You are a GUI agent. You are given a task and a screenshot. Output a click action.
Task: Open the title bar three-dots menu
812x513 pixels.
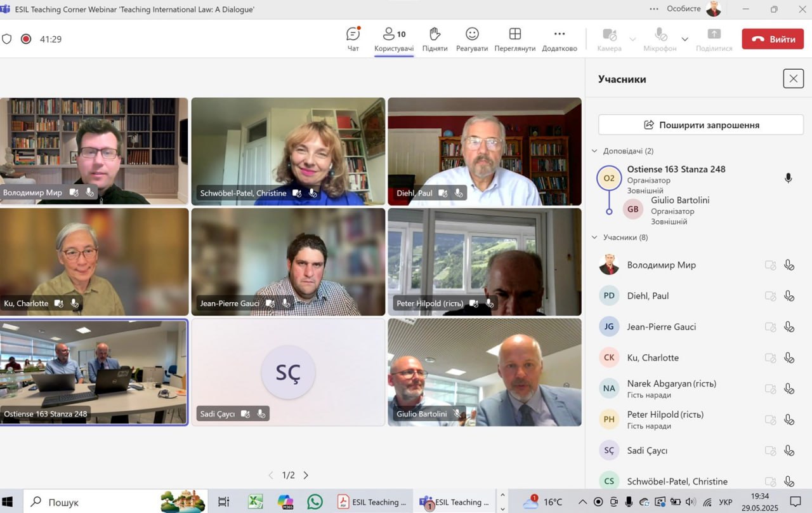pos(654,9)
